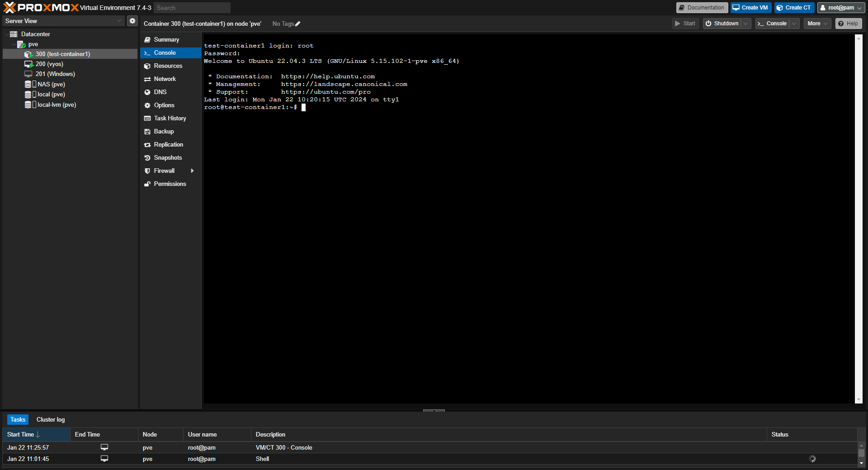Screen dimensions: 868x470
Task: Click VM 200 vyos monitor icon
Action: click(29, 64)
